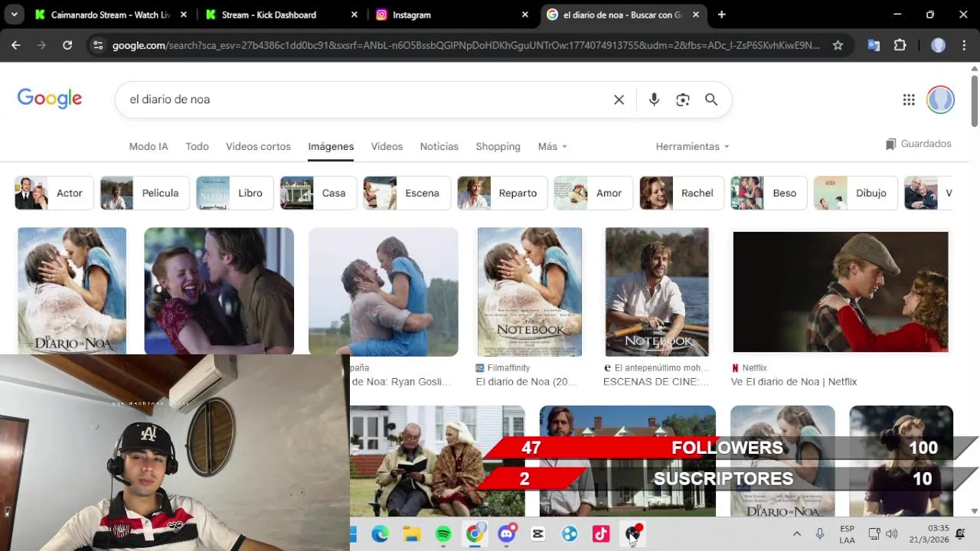Open Notebook poster man rowing boat
980x551 pixels.
(x=657, y=292)
